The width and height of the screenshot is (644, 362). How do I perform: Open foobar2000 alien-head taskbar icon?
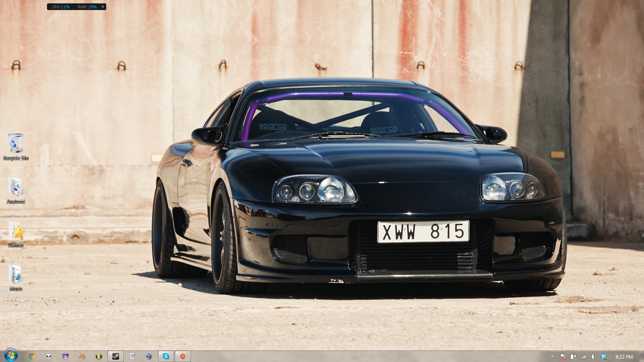(49, 356)
